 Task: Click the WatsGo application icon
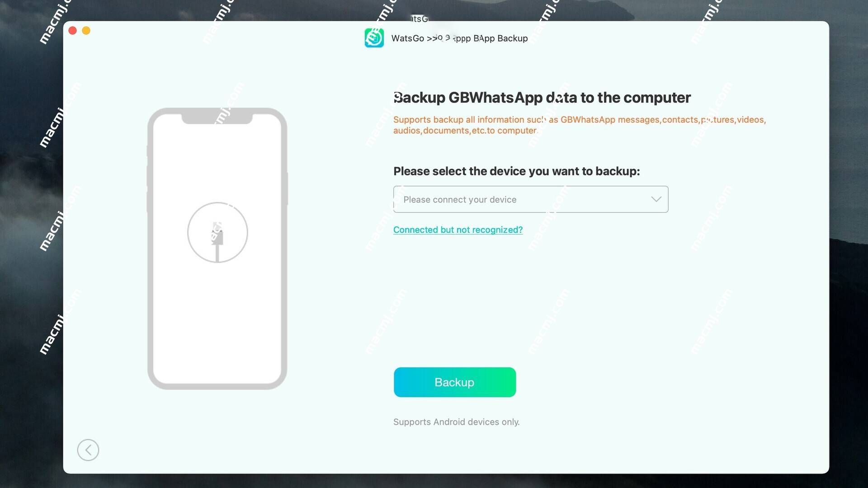[374, 38]
